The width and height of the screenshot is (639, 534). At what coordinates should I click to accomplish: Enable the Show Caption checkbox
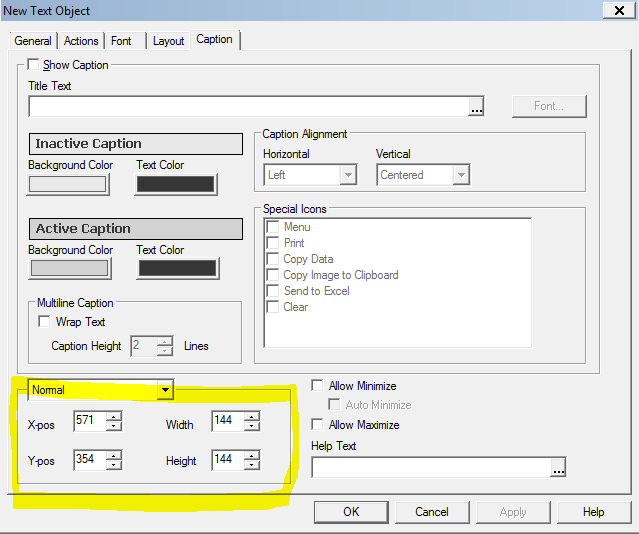(x=33, y=64)
